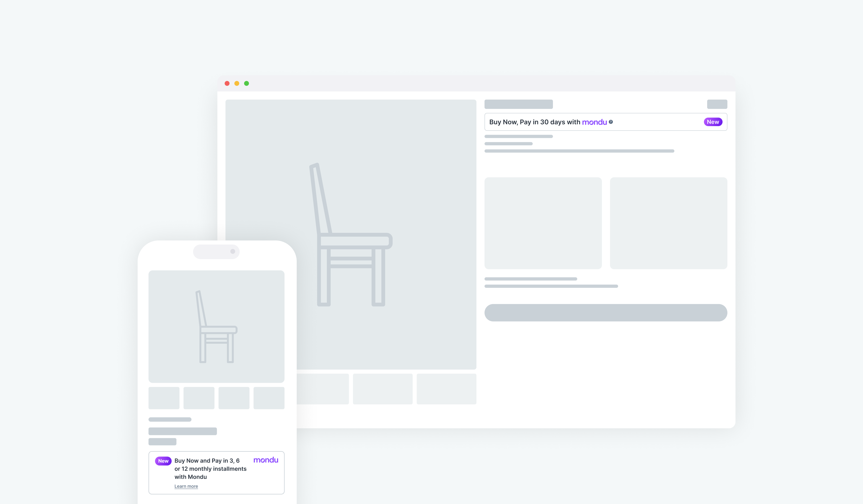Click the red close dot of browser window

click(x=227, y=84)
